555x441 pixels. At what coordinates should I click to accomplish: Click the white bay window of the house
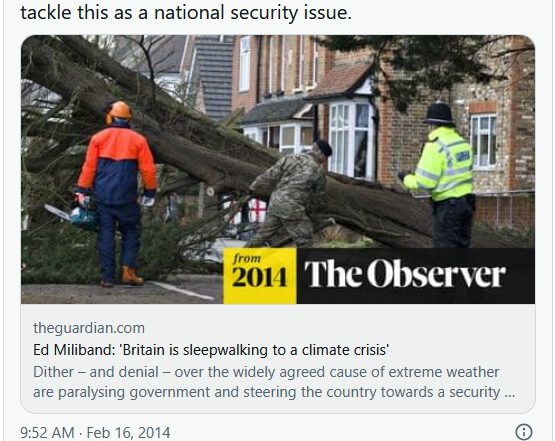tap(351, 139)
